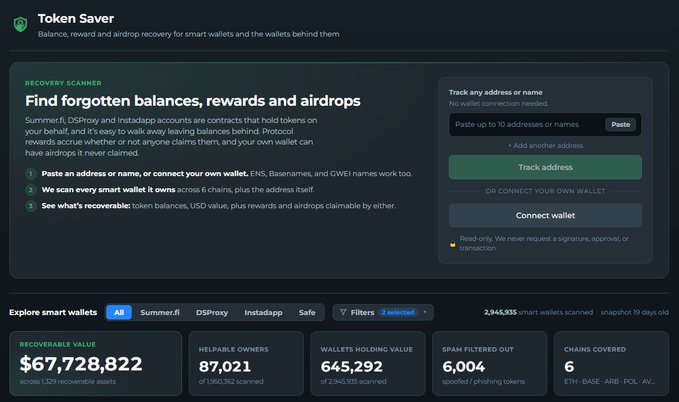Click the Wallets Holding Value card
Image resolution: width=679 pixels, height=402 pixels.
pyautogui.click(x=368, y=363)
